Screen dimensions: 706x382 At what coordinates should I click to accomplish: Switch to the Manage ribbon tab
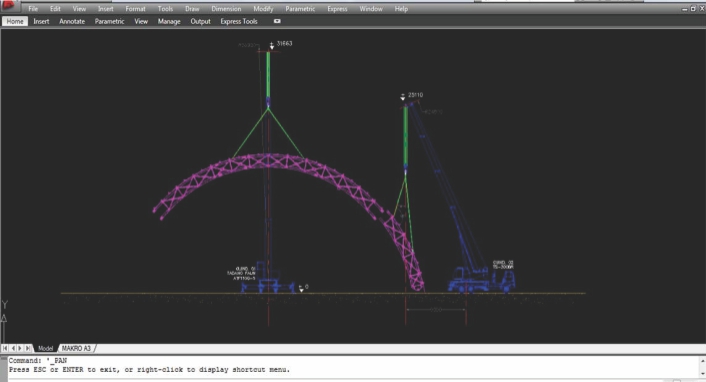tap(169, 21)
